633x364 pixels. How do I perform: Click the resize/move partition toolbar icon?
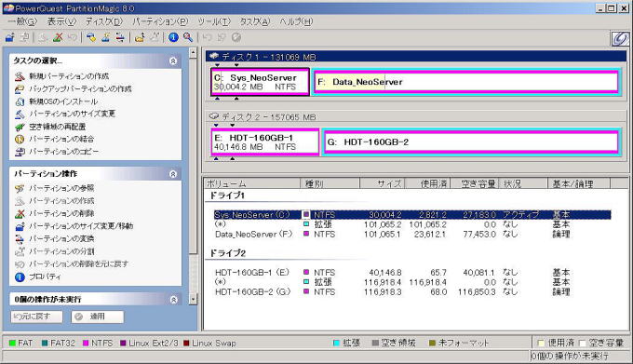(x=9, y=37)
